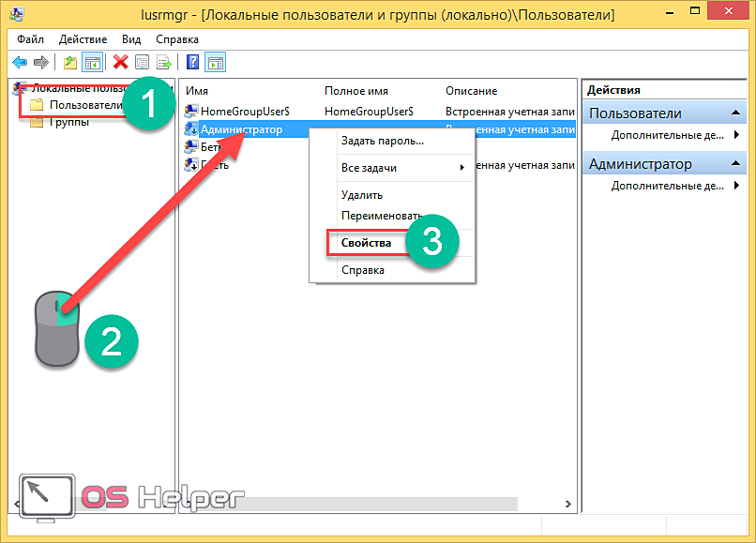Image resolution: width=756 pixels, height=543 pixels.
Task: Open the Файл menu
Action: click(30, 39)
